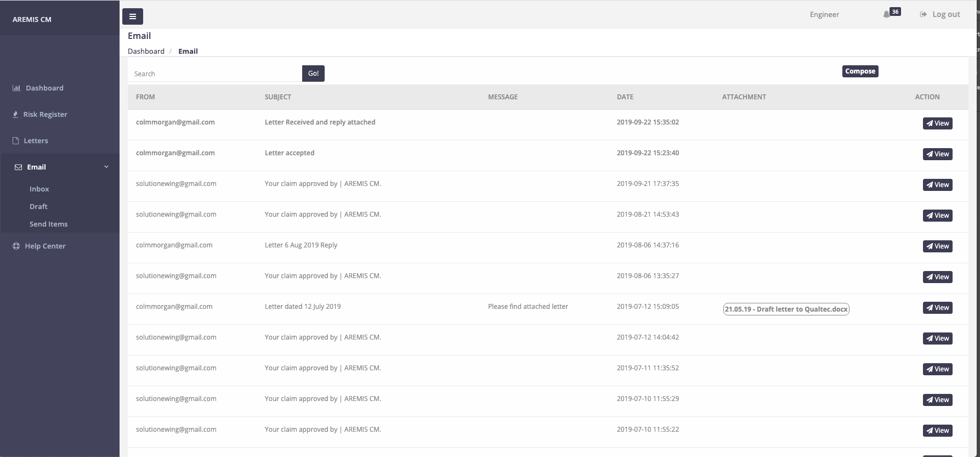
Task: Click the Log out arrow icon
Action: tap(923, 14)
